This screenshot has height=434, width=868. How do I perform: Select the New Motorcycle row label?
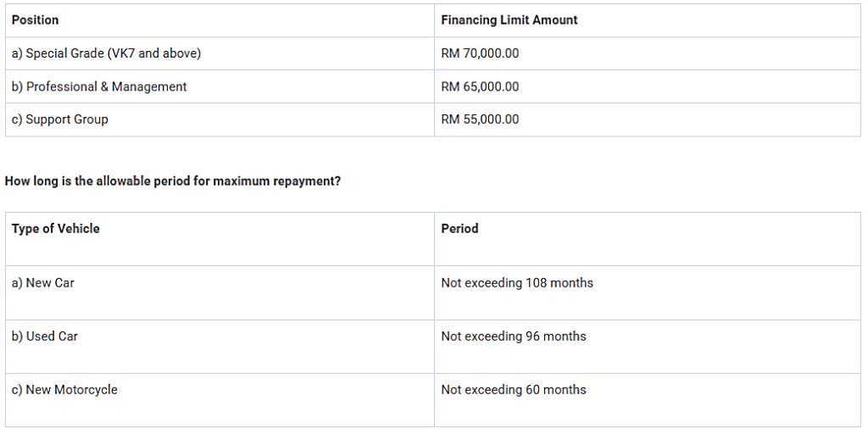64,390
